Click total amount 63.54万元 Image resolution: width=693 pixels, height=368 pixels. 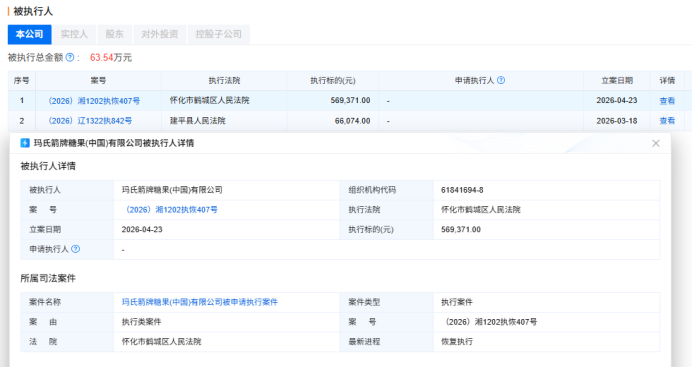tap(111, 57)
